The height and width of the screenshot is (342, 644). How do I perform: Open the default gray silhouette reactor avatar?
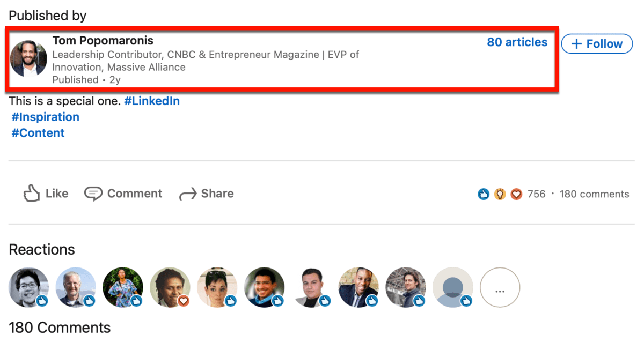(453, 288)
